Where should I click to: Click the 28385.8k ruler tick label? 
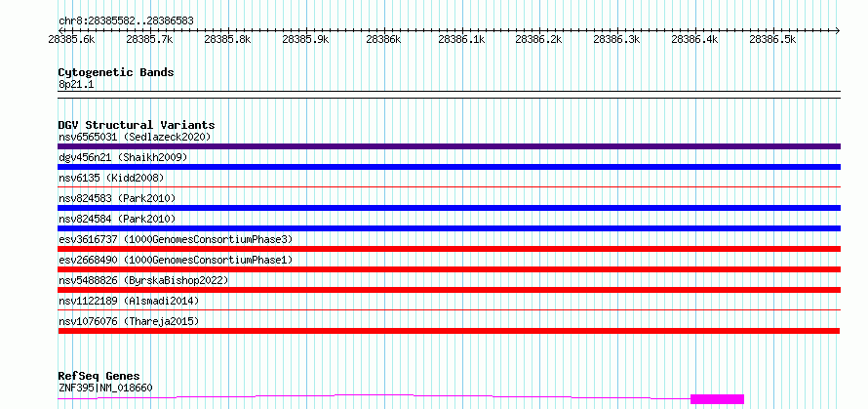pyautogui.click(x=228, y=39)
